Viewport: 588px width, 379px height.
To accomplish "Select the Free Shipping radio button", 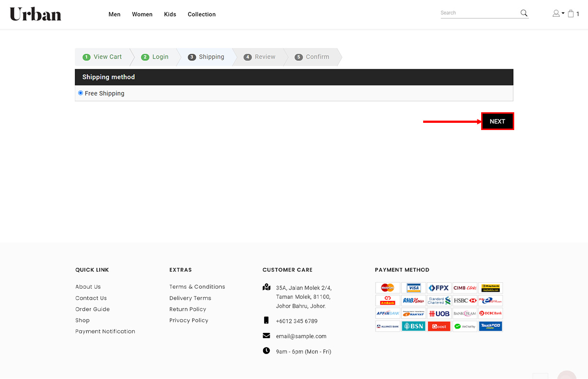I will pyautogui.click(x=81, y=93).
